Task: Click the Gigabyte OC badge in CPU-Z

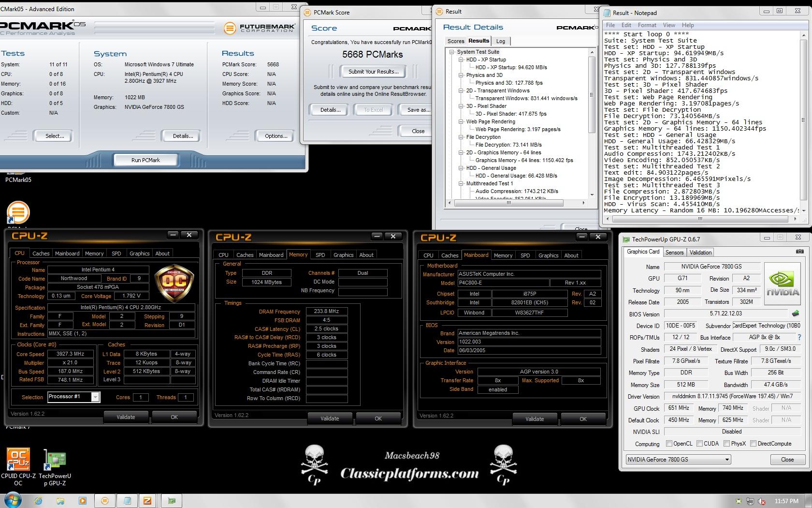Action: tap(174, 284)
